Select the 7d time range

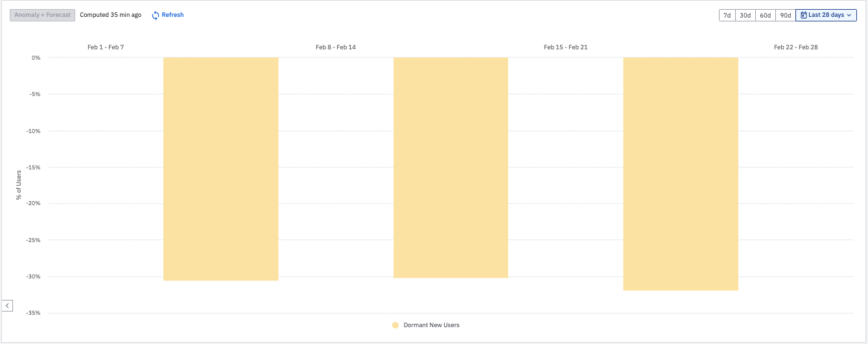click(727, 15)
